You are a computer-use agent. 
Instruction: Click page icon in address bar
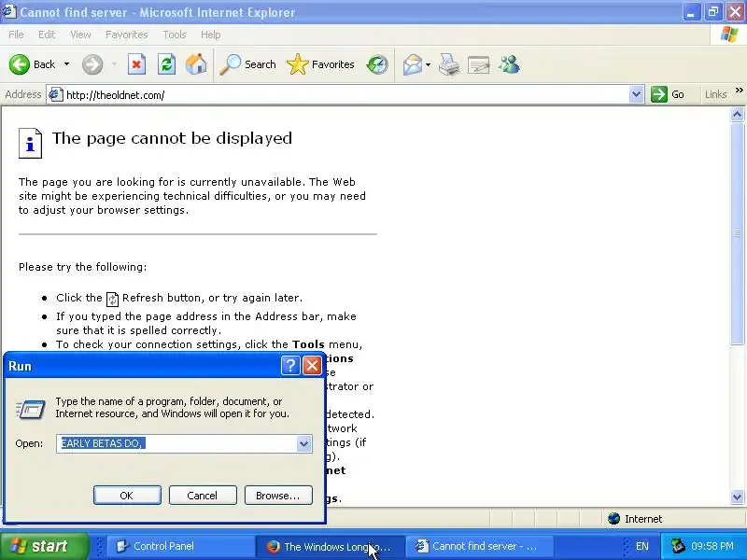[x=56, y=94]
